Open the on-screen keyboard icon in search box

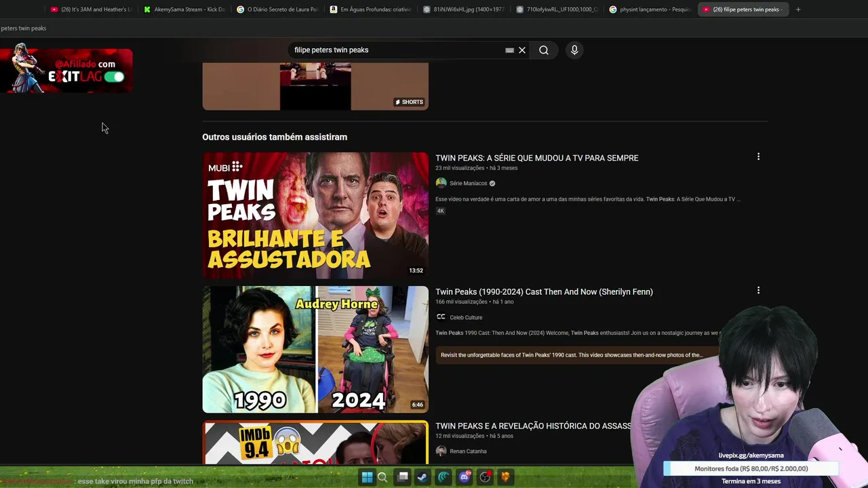coord(509,50)
